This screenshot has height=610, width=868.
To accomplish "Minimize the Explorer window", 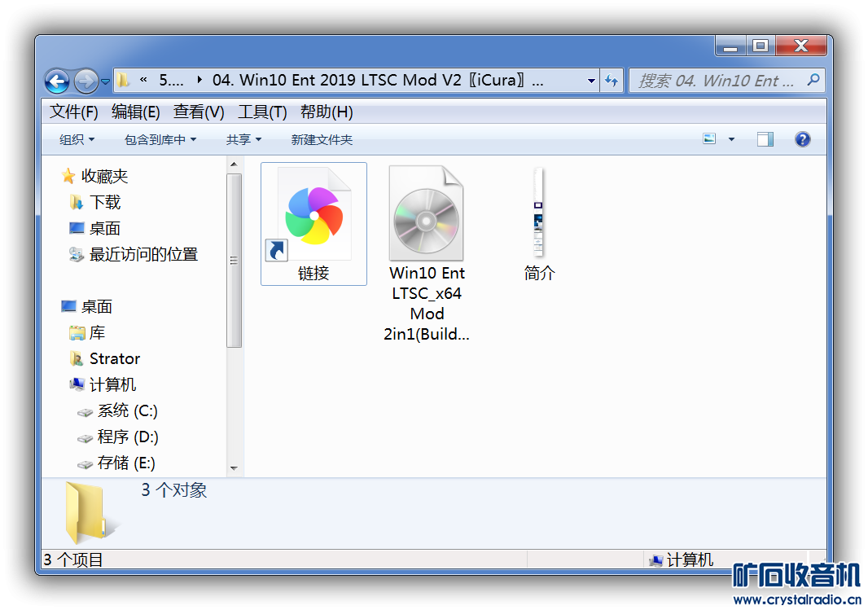I will coord(730,46).
